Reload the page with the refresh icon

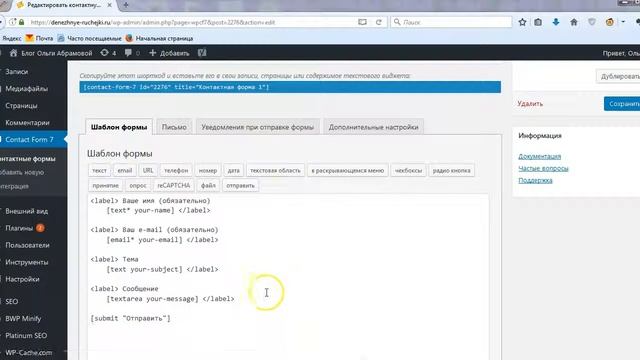click(x=378, y=22)
